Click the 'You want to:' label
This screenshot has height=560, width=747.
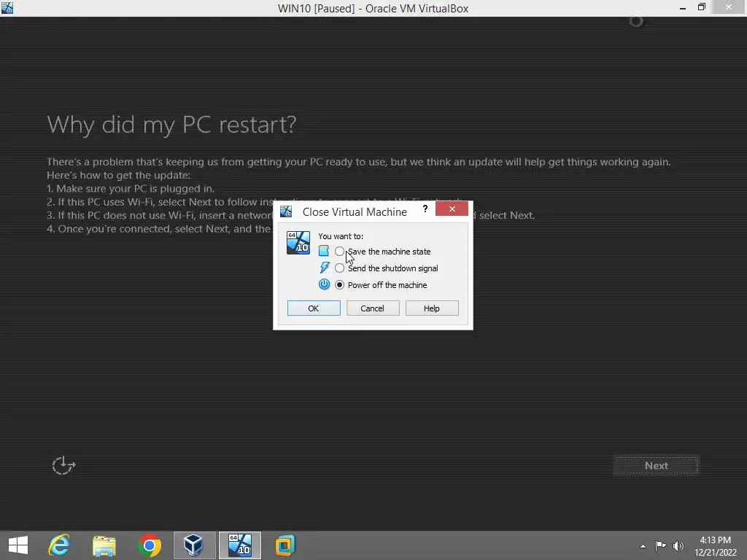341,236
